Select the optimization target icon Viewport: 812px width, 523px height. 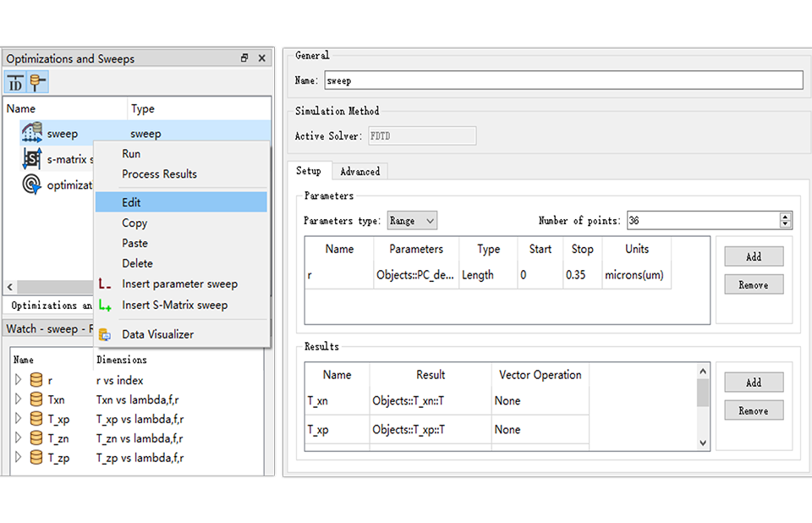(x=32, y=184)
